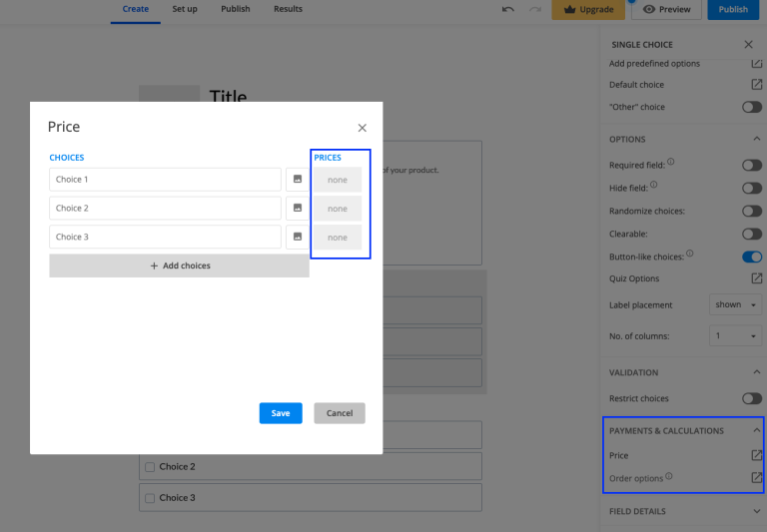Click the Upgrade button
Screen dimensions: 767x532
[x=588, y=9]
